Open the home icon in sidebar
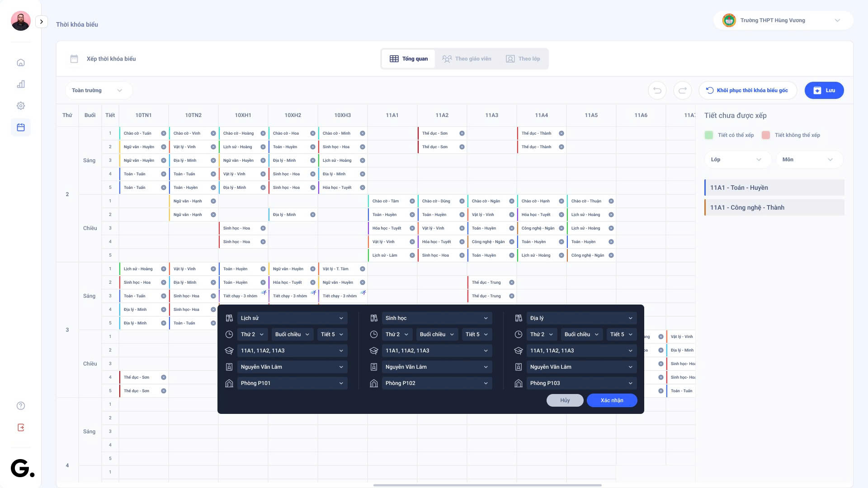Viewport: 868px width, 488px height. [x=21, y=63]
